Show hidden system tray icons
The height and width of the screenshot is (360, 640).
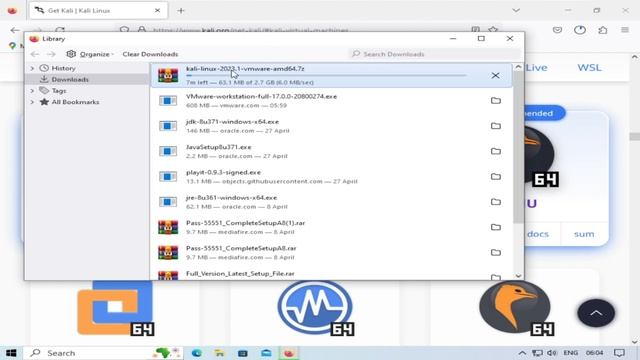522,353
